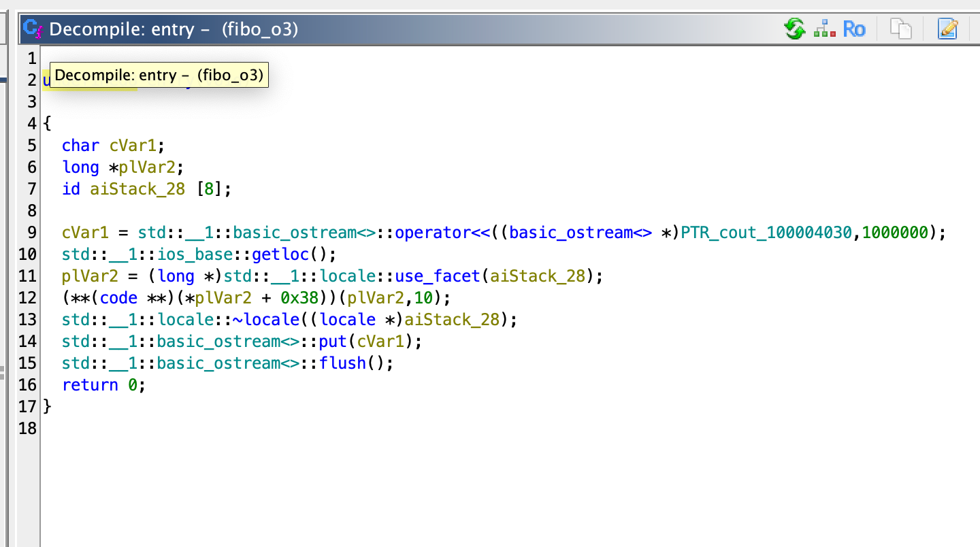Select the aiStack_28 array variable
The image size is (980, 547).
(137, 188)
